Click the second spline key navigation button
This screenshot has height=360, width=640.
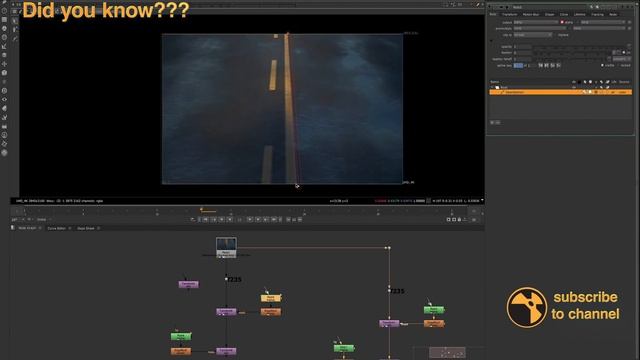[x=547, y=65]
